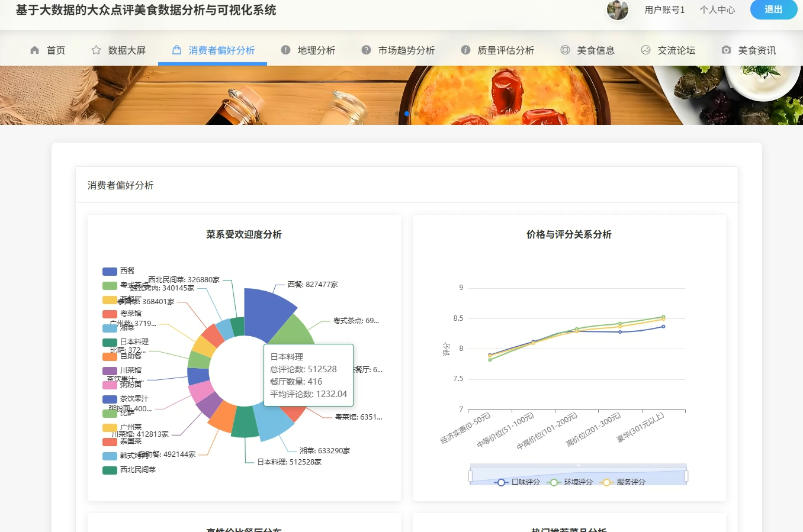Viewport: 803px width, 532px height.
Task: Toggle the 日本料理 legend entry
Action: coord(133,341)
